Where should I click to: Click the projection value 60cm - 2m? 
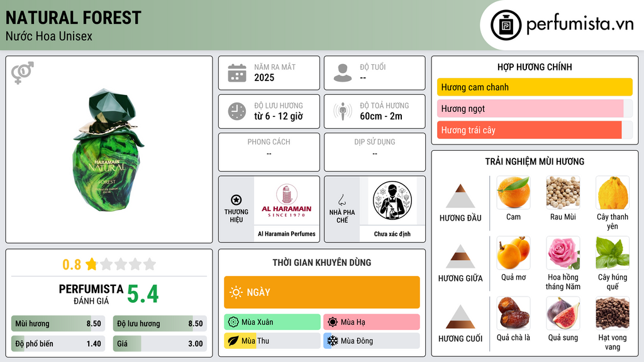[x=381, y=116]
